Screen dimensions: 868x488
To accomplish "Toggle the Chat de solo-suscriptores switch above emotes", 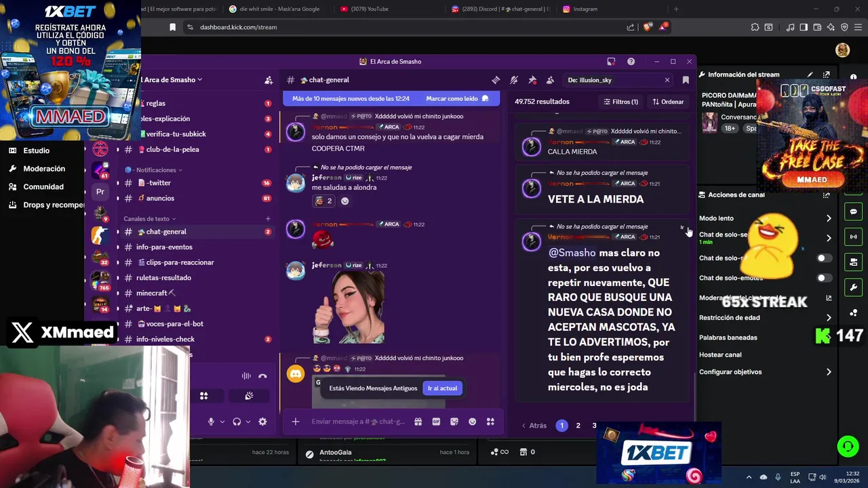I will tap(824, 258).
